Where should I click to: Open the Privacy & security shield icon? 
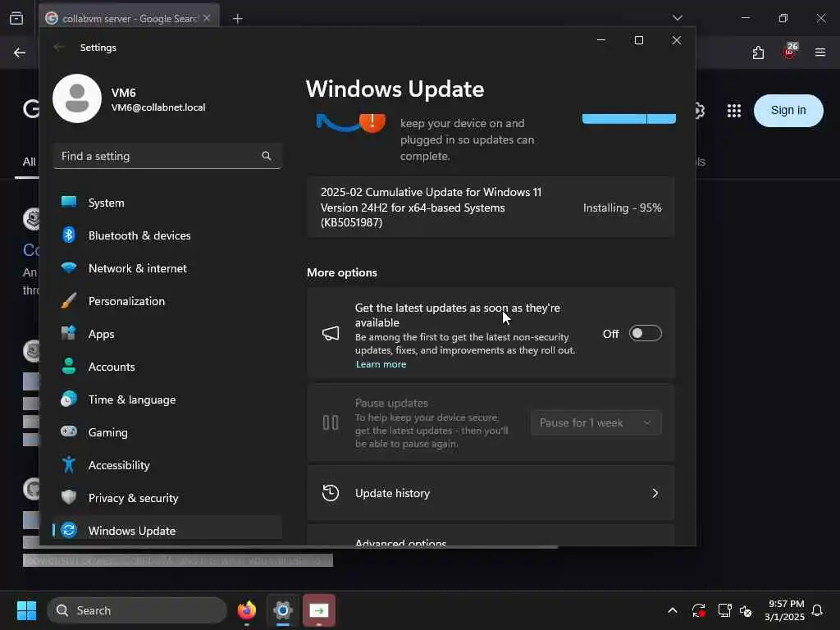(69, 497)
